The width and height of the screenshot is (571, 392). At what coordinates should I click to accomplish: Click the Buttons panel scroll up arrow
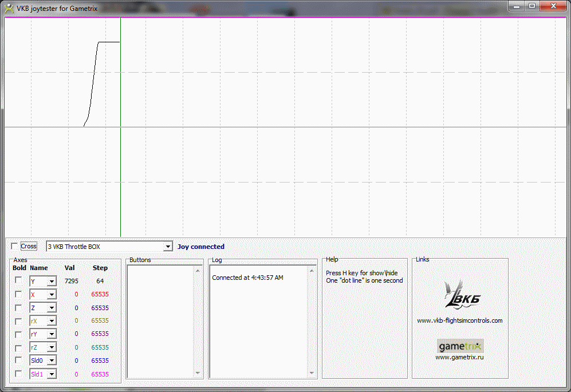[198, 271]
